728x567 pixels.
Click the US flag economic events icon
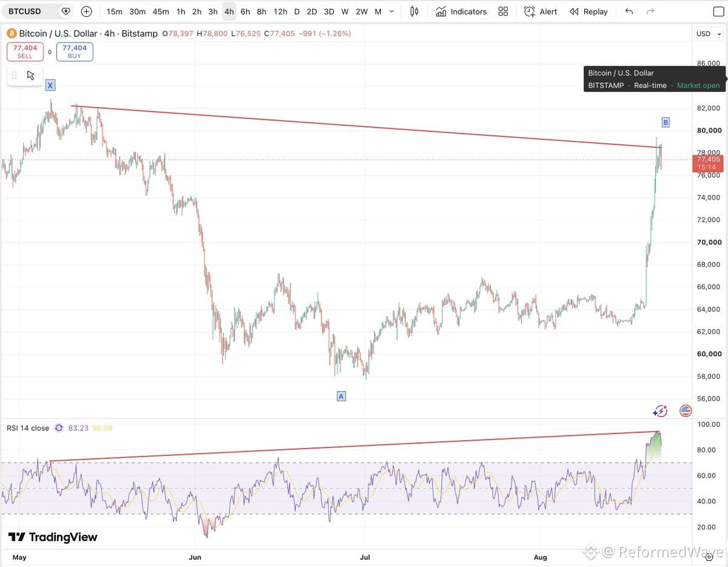[686, 411]
